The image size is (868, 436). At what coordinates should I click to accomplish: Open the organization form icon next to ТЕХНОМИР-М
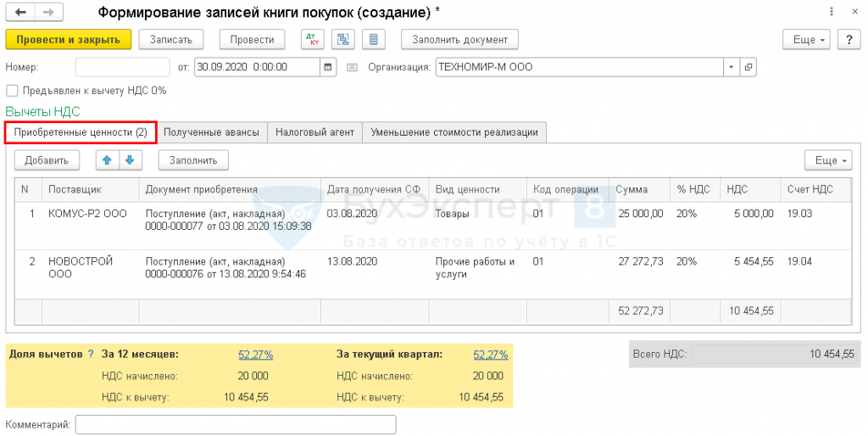[748, 67]
